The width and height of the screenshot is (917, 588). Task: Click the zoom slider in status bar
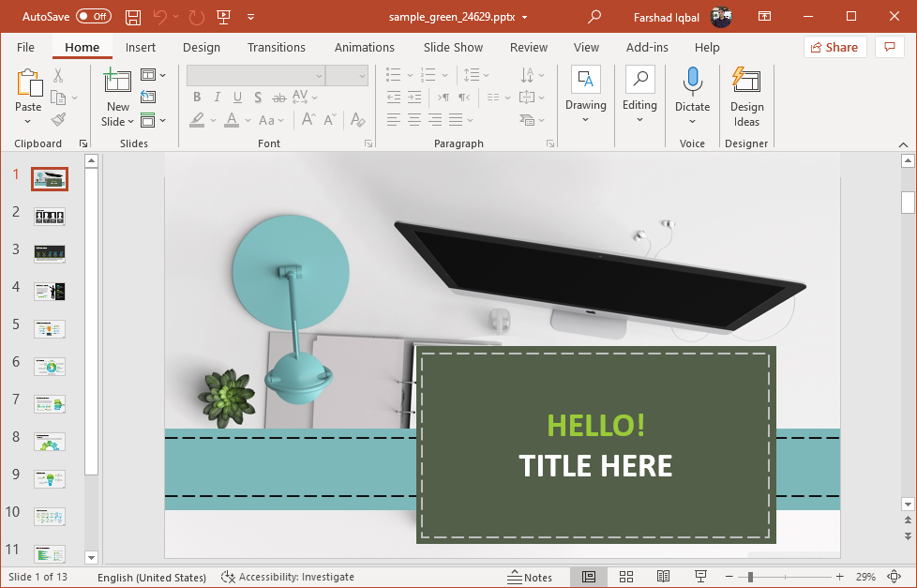click(750, 577)
